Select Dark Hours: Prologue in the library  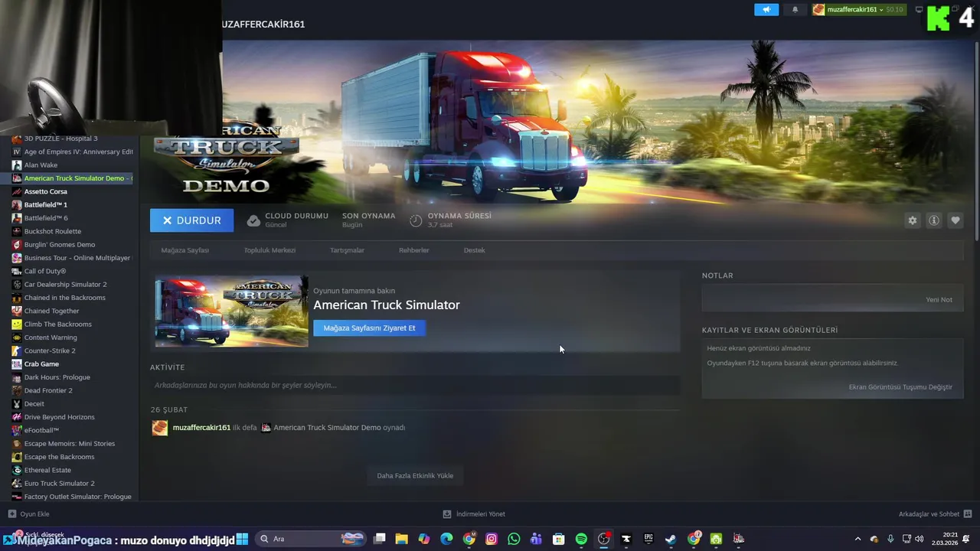click(57, 377)
